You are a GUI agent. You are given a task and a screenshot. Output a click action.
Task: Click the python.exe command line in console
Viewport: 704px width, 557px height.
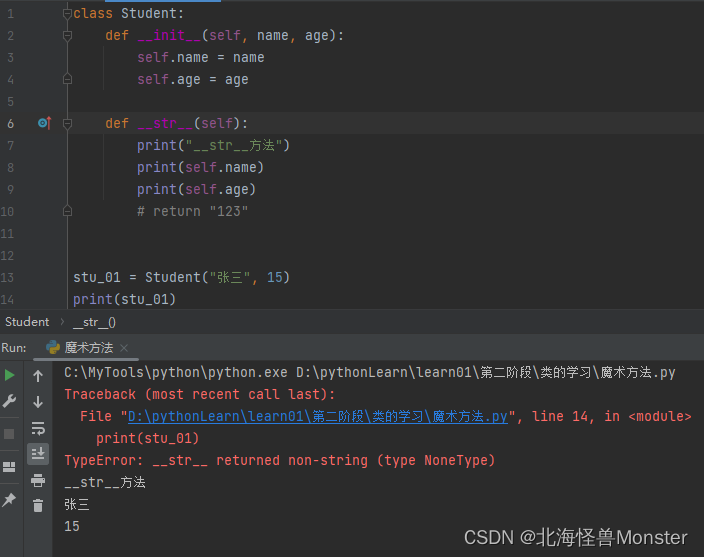click(x=370, y=373)
